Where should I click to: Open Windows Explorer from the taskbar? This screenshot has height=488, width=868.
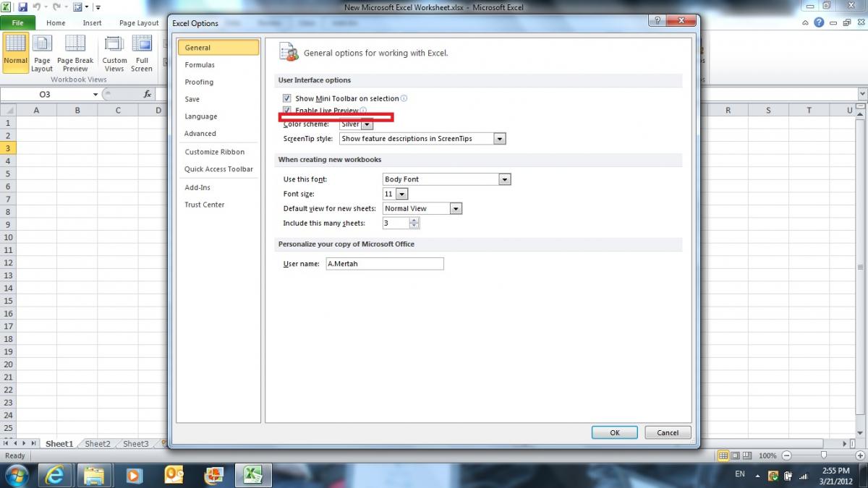[94, 475]
